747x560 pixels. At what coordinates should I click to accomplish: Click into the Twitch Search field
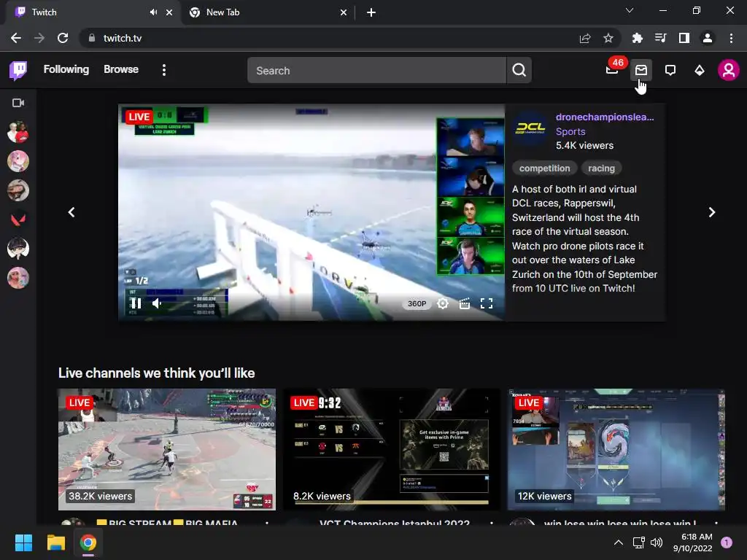point(376,71)
